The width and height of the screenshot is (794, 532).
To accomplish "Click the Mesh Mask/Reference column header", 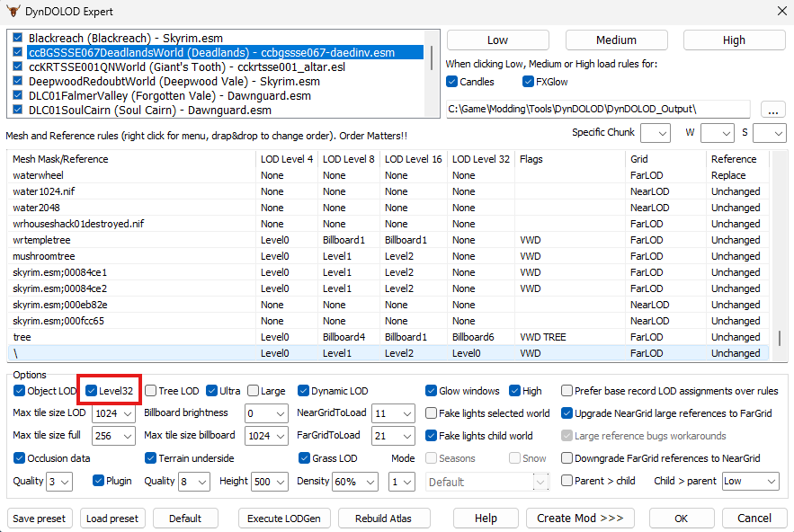I will tap(60, 159).
